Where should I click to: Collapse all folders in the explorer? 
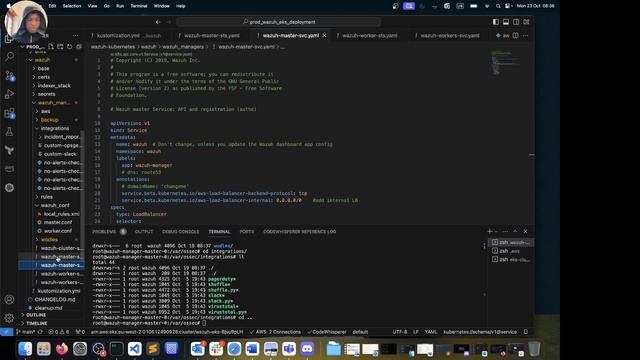tap(78, 47)
